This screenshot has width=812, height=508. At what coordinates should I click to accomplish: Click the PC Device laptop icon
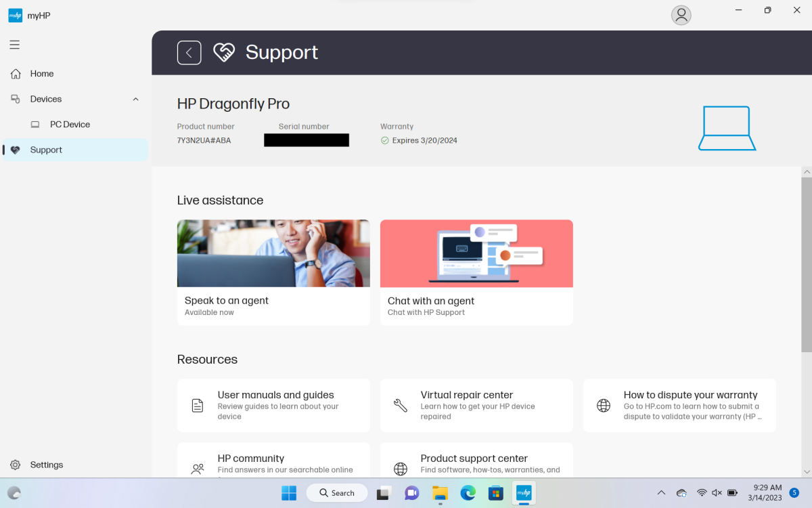pyautogui.click(x=35, y=125)
